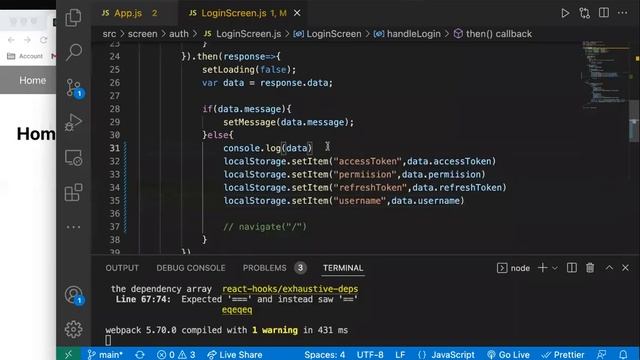
Task: Run the file with the play button
Action: (x=565, y=13)
